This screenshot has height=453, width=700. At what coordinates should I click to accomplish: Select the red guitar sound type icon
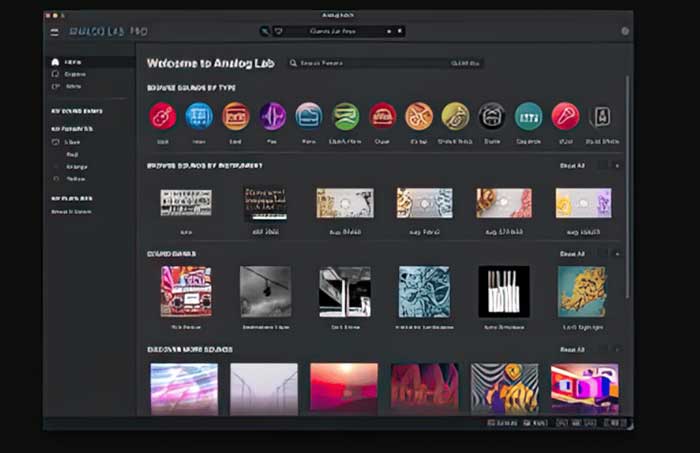pos(162,116)
